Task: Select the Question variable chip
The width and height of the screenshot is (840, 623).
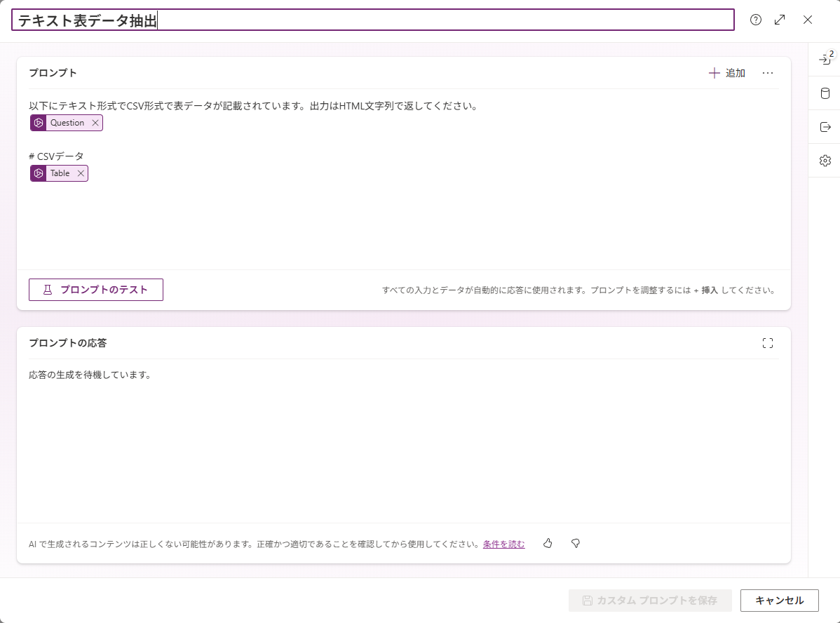Action: pos(67,123)
